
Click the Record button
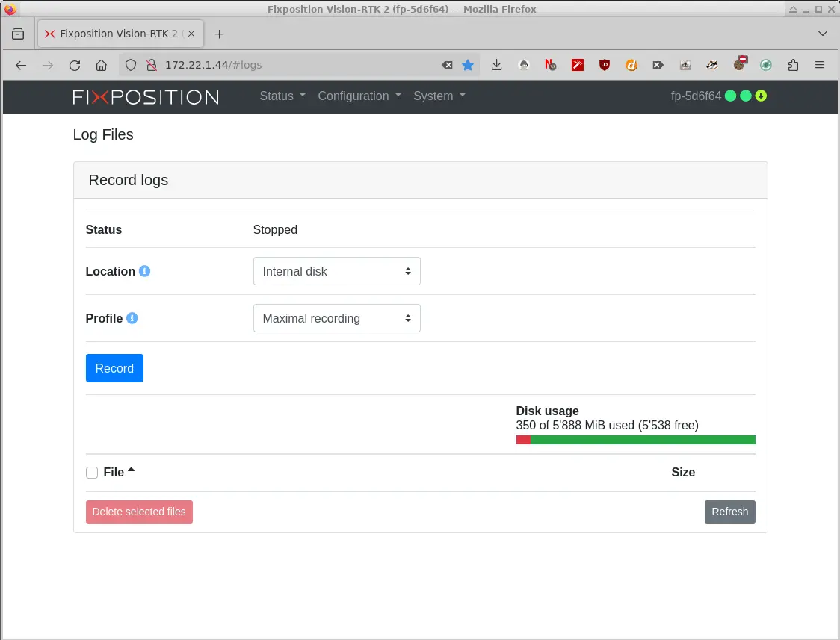click(114, 368)
